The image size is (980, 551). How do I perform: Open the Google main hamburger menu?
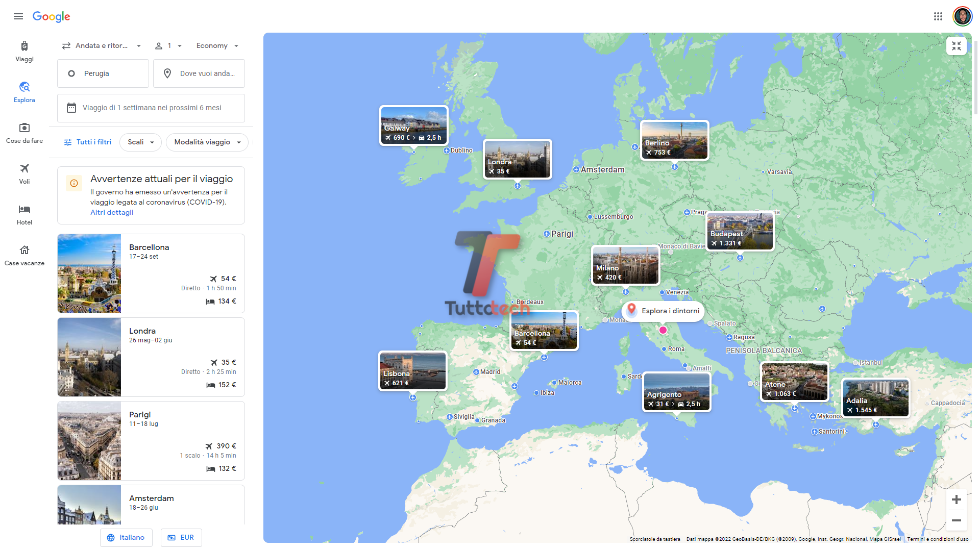tap(18, 16)
